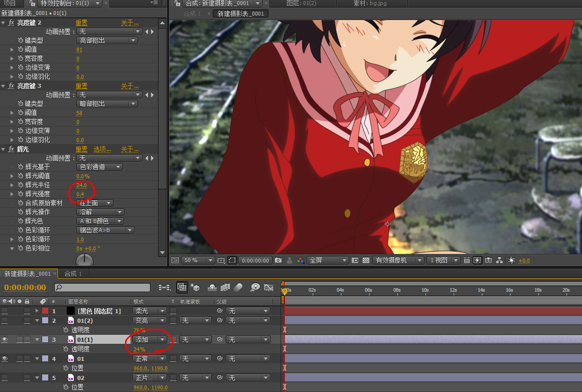
Task: Click the 色彩相位 rotation dial
Action: 84,260
